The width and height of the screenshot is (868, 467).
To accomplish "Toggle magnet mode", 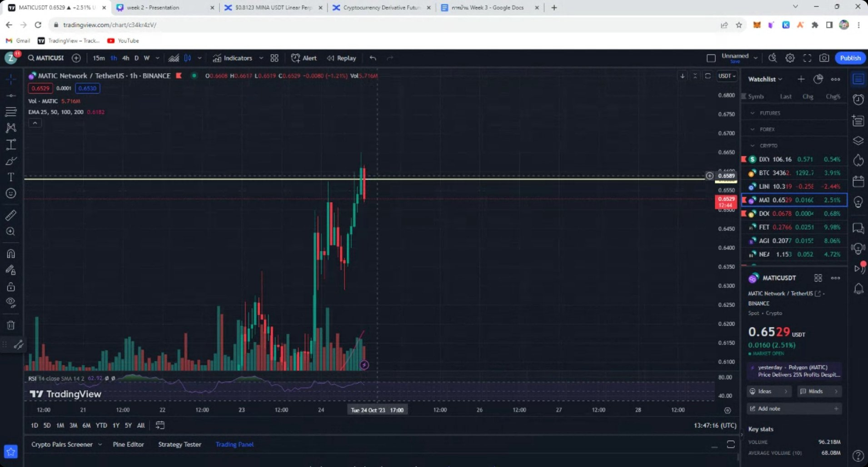I will pyautogui.click(x=11, y=253).
